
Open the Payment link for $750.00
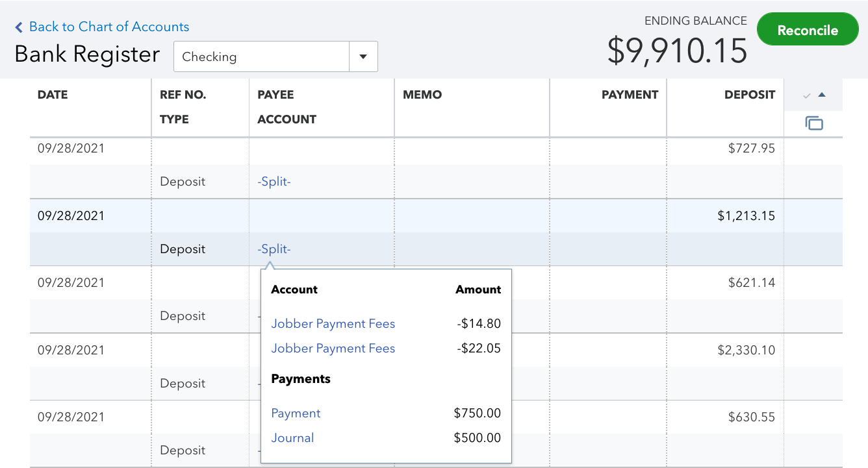(x=296, y=413)
